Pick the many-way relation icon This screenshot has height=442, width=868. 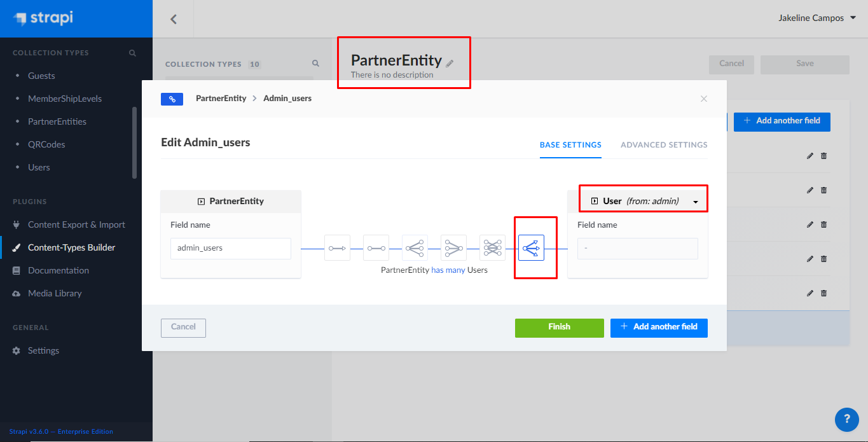(531, 248)
